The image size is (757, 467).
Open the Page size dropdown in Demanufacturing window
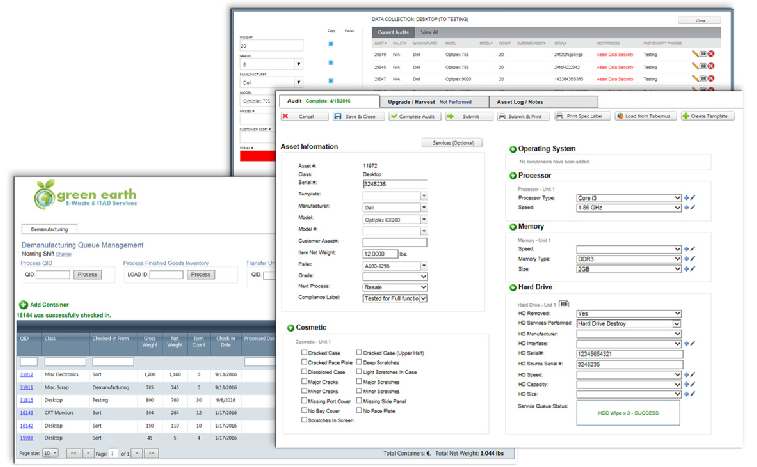51,453
